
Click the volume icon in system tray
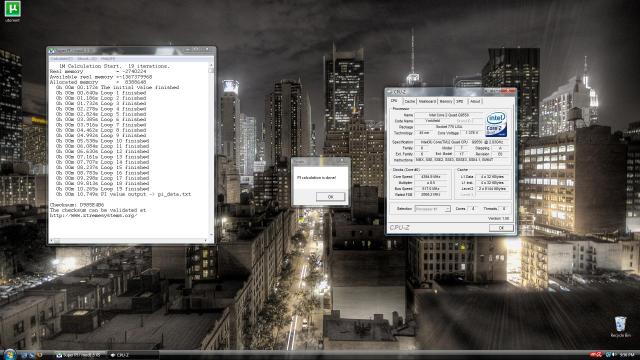[614, 355]
